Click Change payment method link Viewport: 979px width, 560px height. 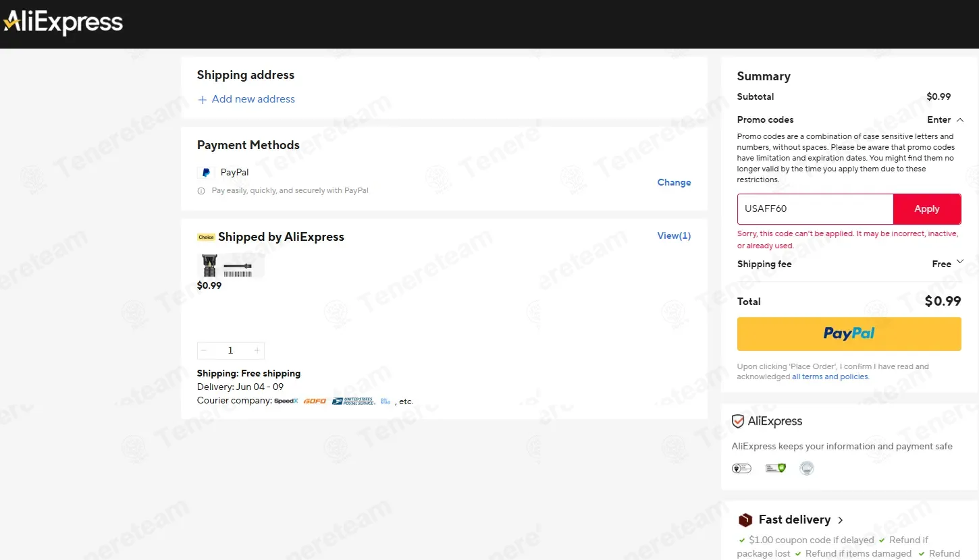point(674,182)
